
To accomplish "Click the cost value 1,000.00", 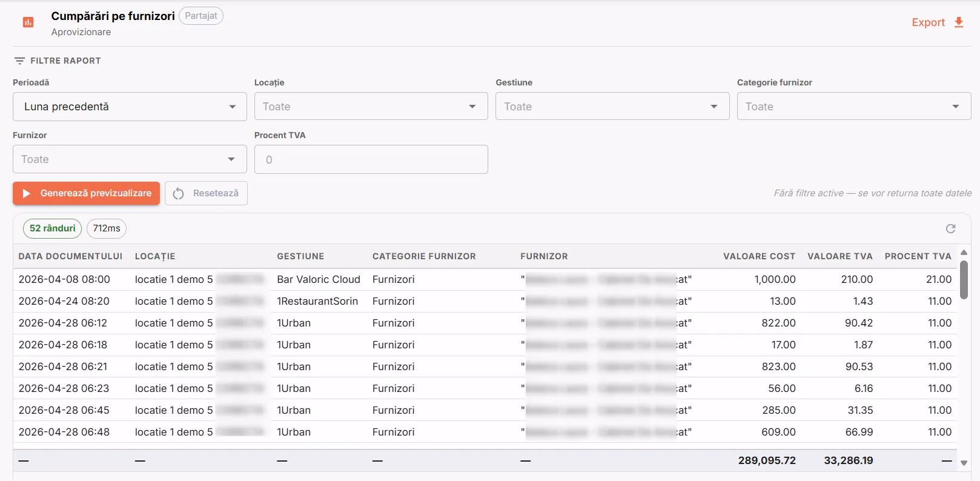I will coord(775,279).
